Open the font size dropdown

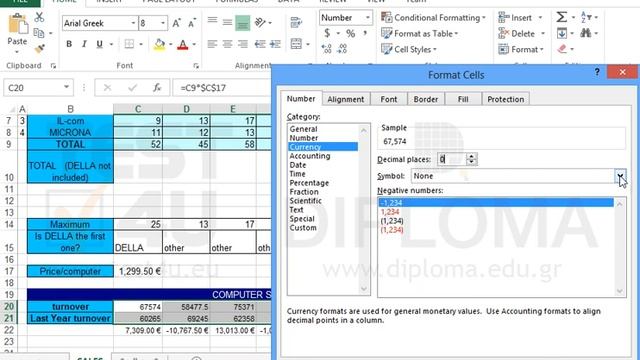(163, 23)
